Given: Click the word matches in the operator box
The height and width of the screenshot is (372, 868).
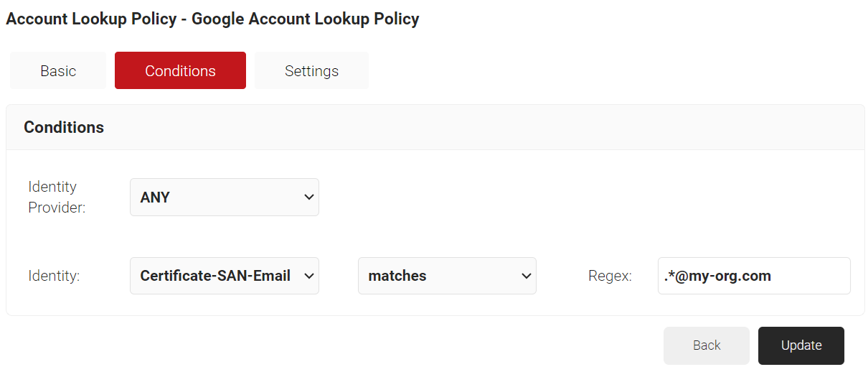Looking at the screenshot, I should (397, 276).
